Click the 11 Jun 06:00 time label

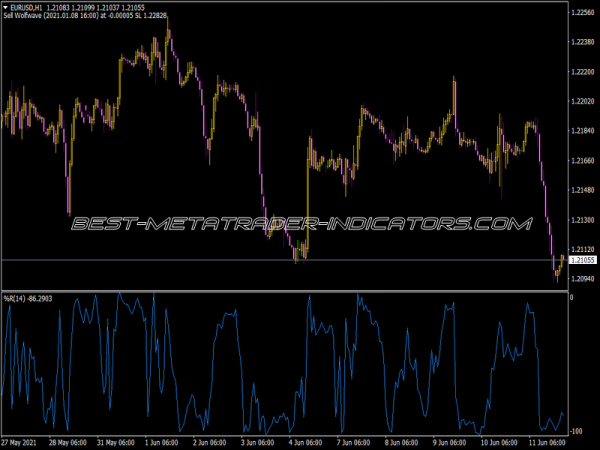pos(541,442)
